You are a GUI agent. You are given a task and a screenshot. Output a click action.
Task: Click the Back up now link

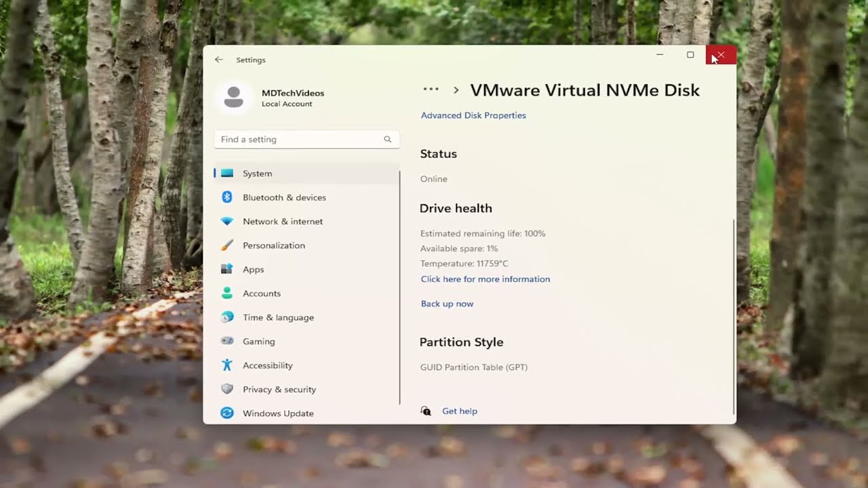click(447, 304)
